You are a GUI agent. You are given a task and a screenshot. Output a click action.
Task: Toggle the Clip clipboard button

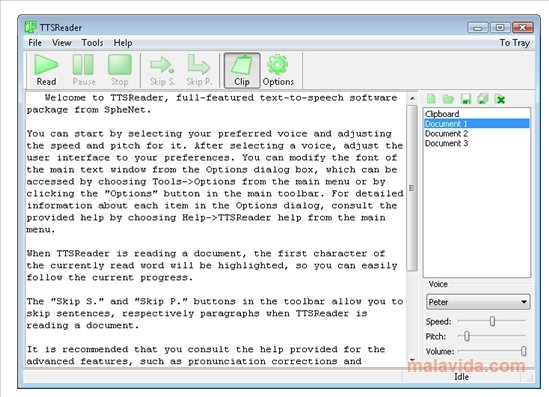click(x=242, y=70)
